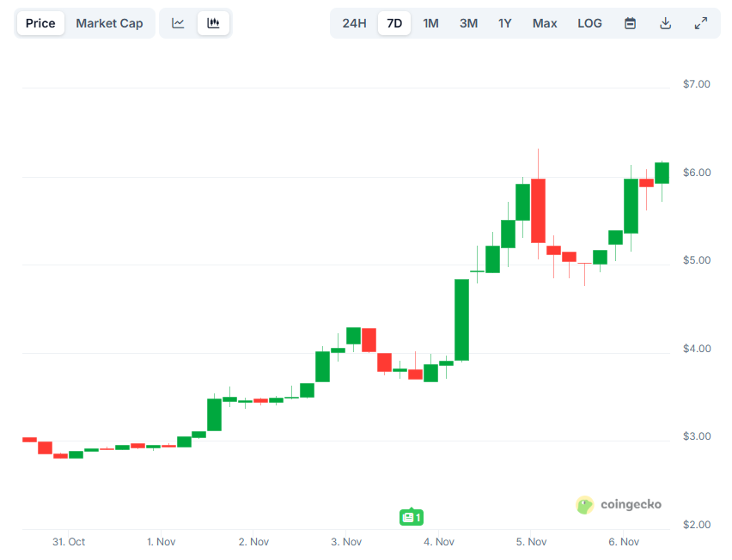732x560 pixels.
Task: Select the 1M timeframe button
Action: coord(430,23)
